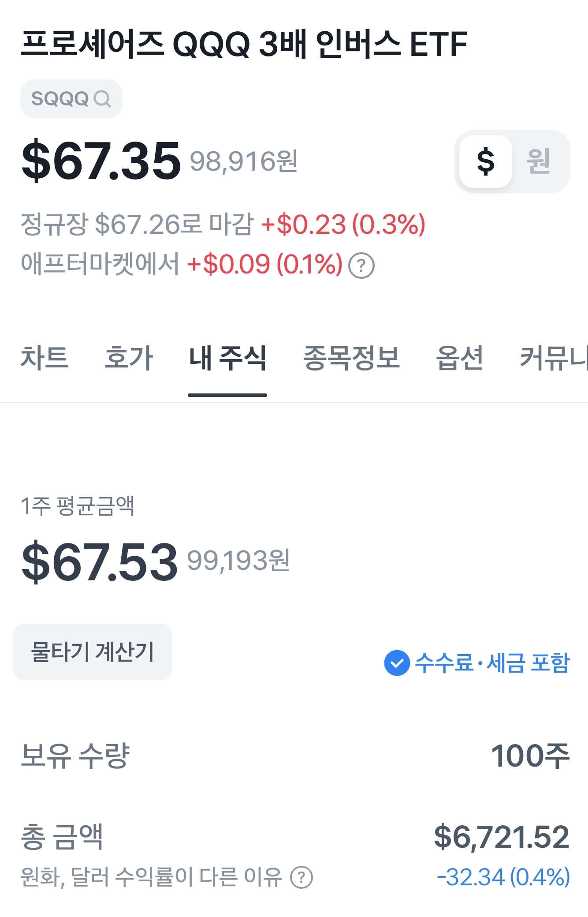Click the SQQQ ticker search icon
The height and width of the screenshot is (917, 588).
pyautogui.click(x=102, y=99)
